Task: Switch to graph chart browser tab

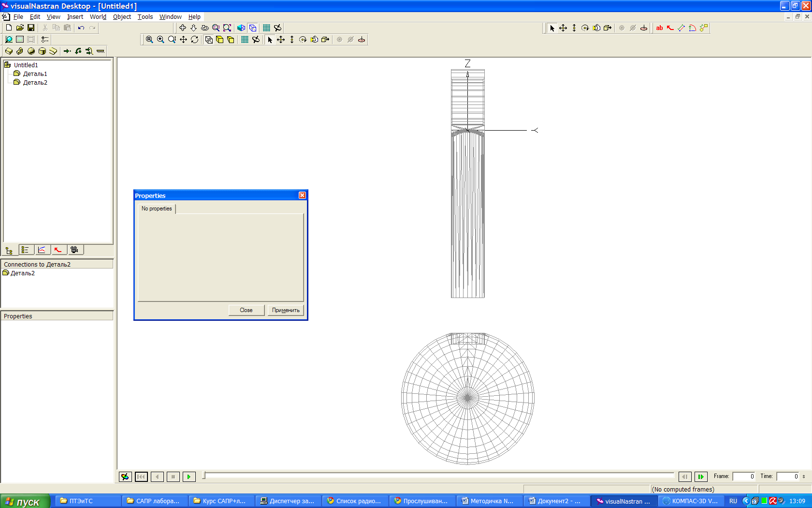Action: tap(42, 250)
